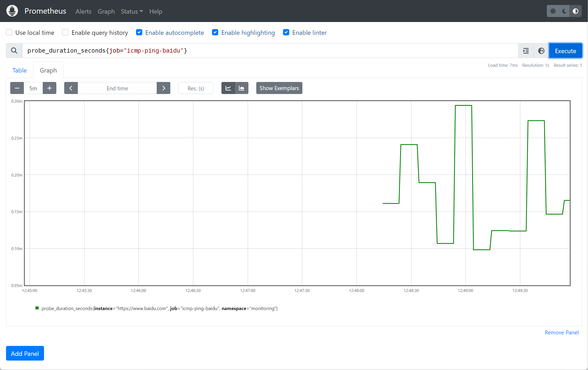Viewport: 588px width, 370px height.
Task: Enable query history checkbox
Action: tap(65, 32)
